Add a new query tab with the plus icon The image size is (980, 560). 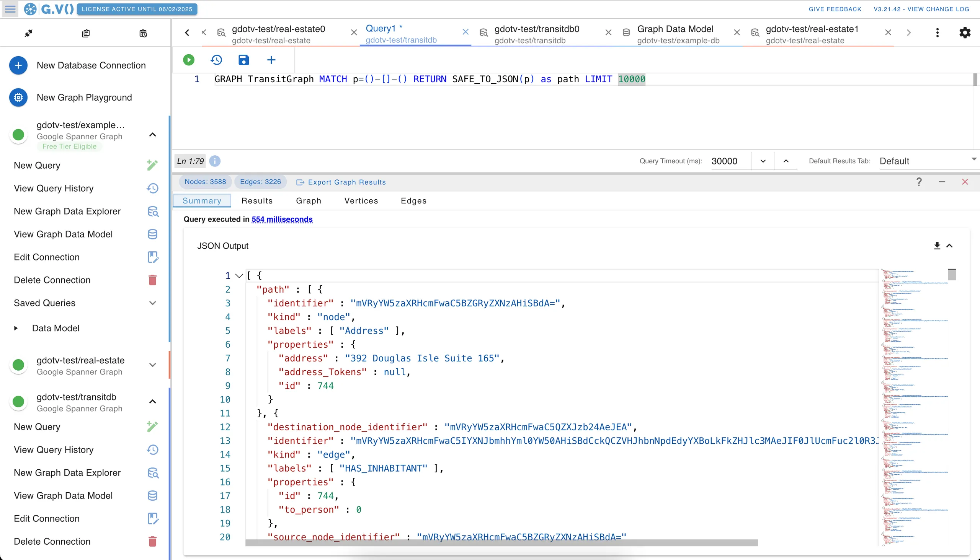coord(271,60)
